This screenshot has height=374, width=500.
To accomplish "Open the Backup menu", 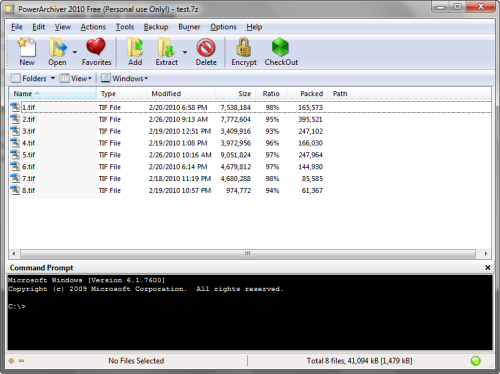I will (x=156, y=27).
